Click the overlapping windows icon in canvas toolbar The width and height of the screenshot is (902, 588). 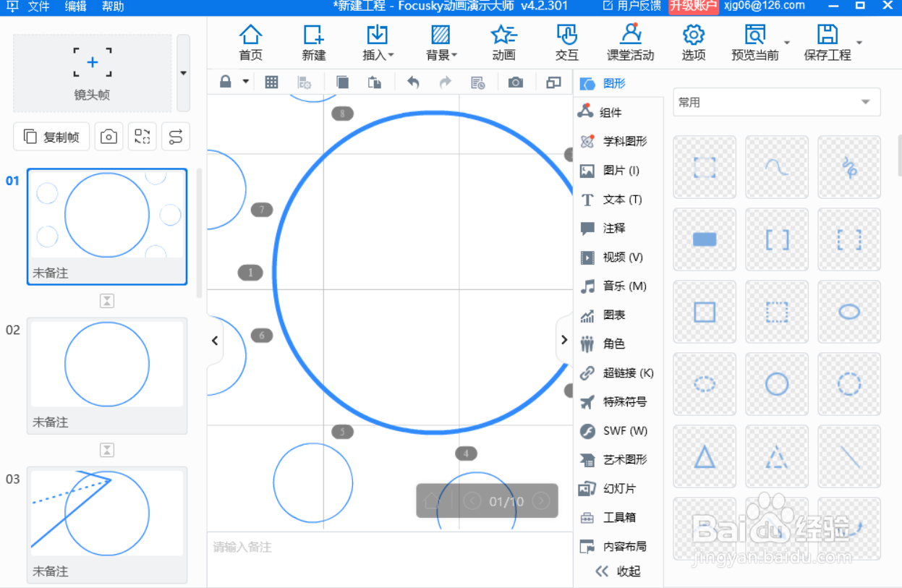tap(553, 82)
